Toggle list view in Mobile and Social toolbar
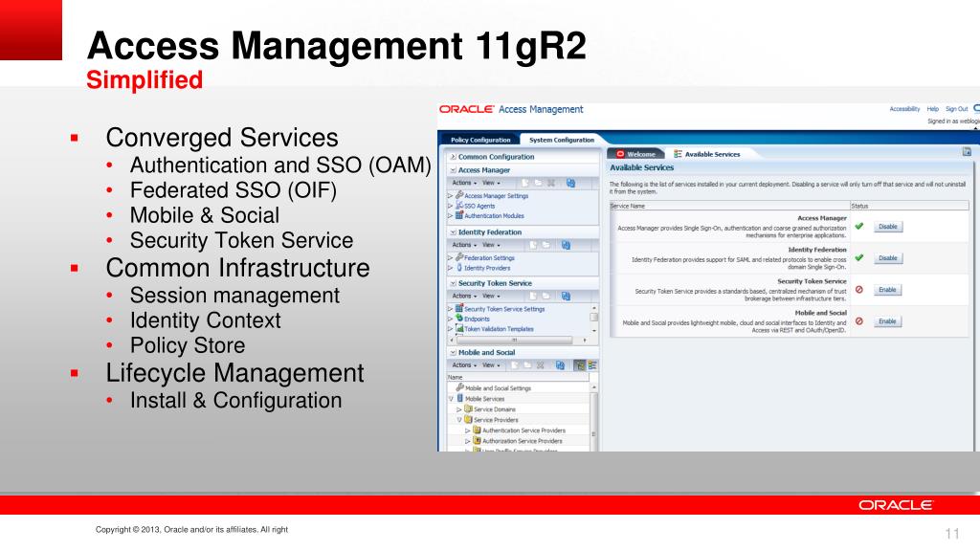This screenshot has width=980, height=551. click(x=591, y=364)
